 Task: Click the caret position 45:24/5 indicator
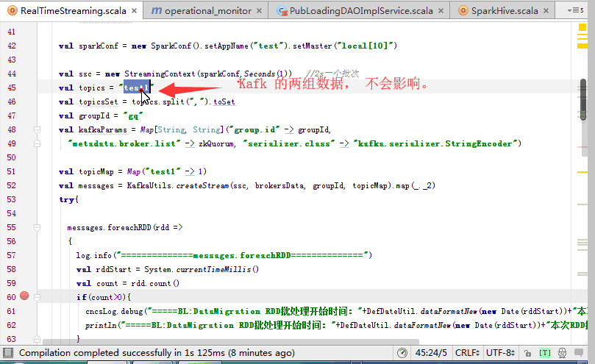click(x=430, y=353)
